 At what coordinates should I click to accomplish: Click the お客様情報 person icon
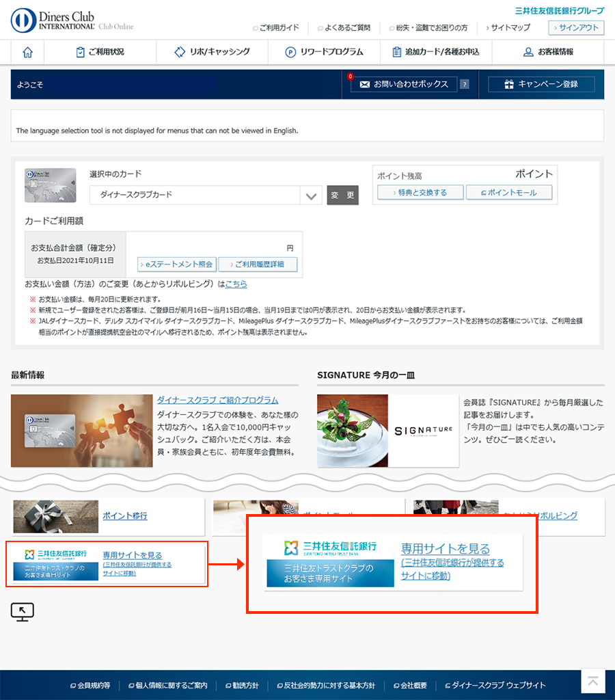pos(528,52)
